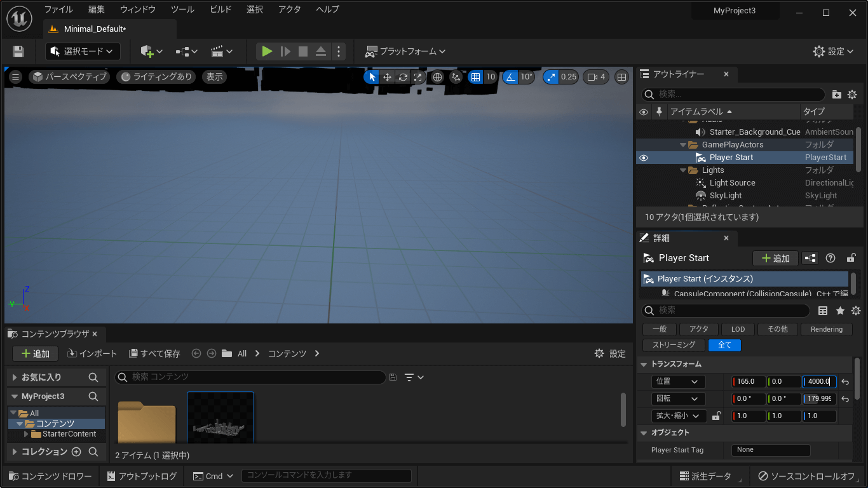Click the save level floppy disk icon

18,51
